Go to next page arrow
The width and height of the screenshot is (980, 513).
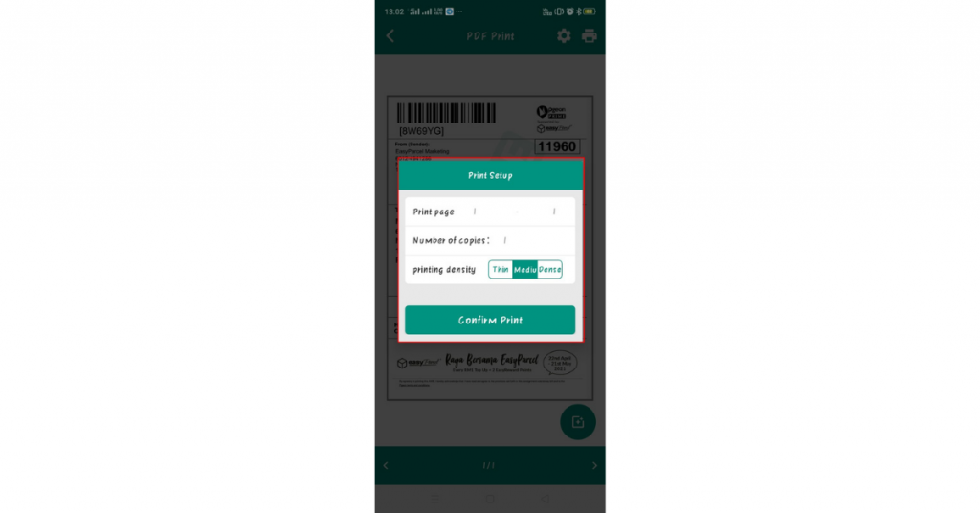click(594, 465)
